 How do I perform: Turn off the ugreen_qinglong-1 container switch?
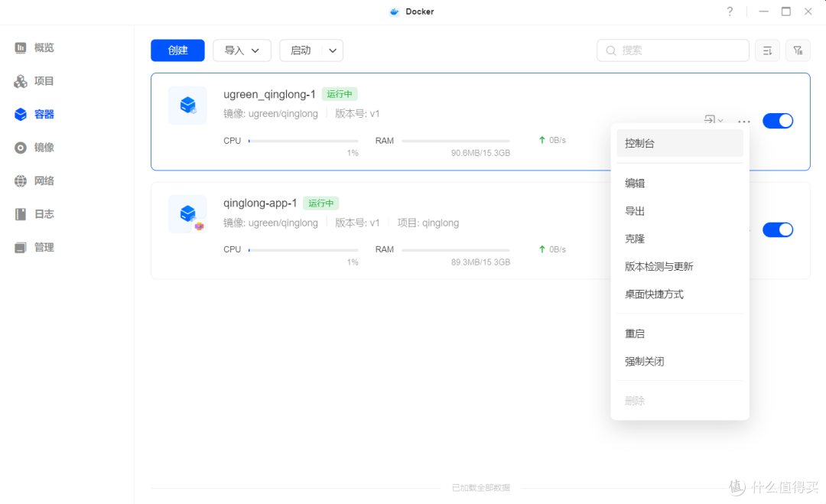tap(778, 121)
